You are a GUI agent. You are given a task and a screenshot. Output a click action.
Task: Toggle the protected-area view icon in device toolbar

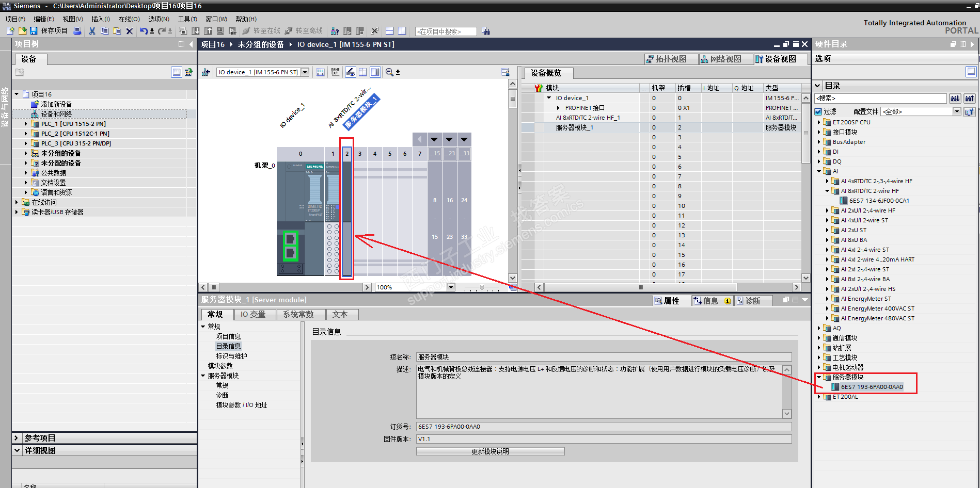350,72
